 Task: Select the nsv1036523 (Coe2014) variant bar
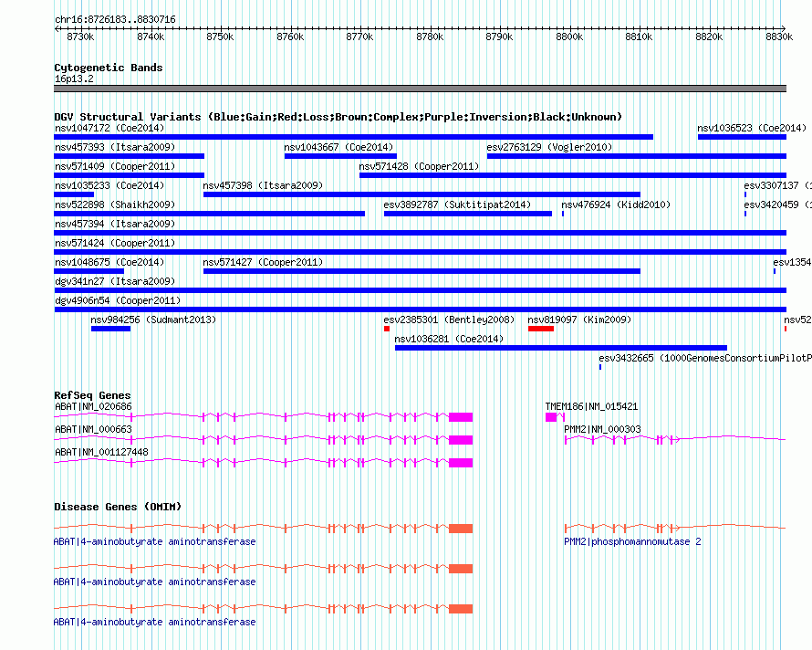point(742,137)
